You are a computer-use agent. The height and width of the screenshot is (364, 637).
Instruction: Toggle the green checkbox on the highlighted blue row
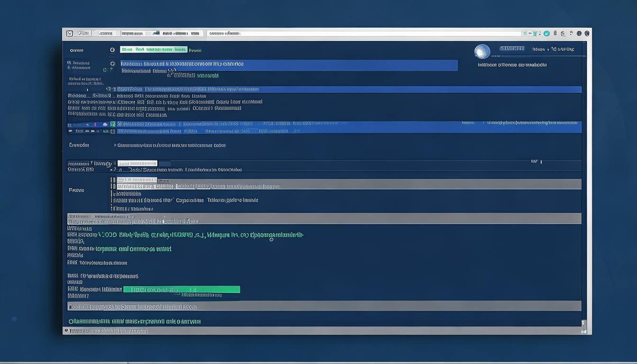(x=113, y=124)
